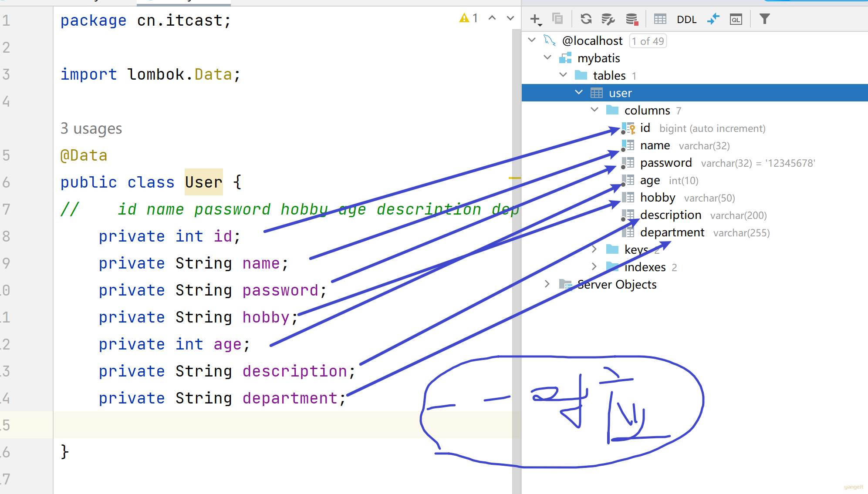The width and height of the screenshot is (868, 494).
Task: Expand the Server Objects node
Action: tap(547, 284)
